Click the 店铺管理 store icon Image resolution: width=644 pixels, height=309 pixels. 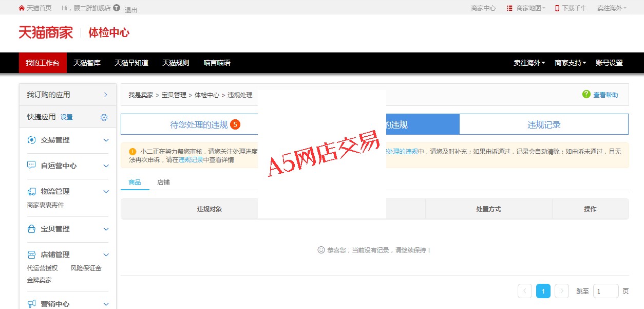pos(31,255)
